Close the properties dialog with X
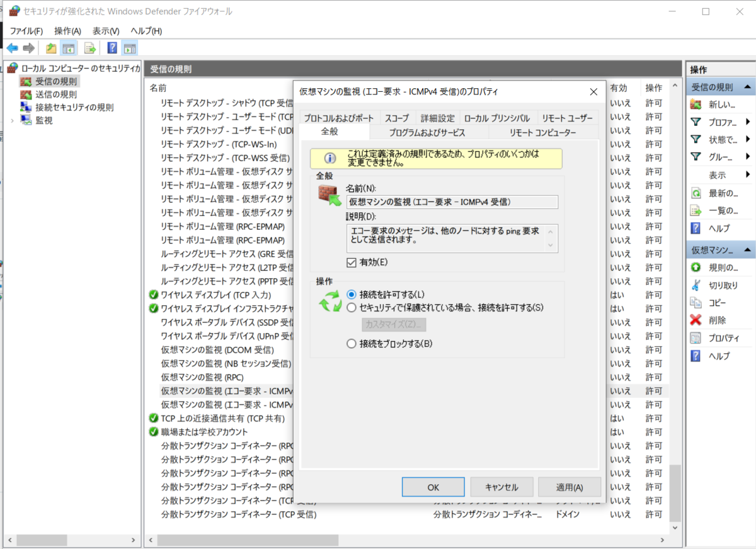 [593, 92]
